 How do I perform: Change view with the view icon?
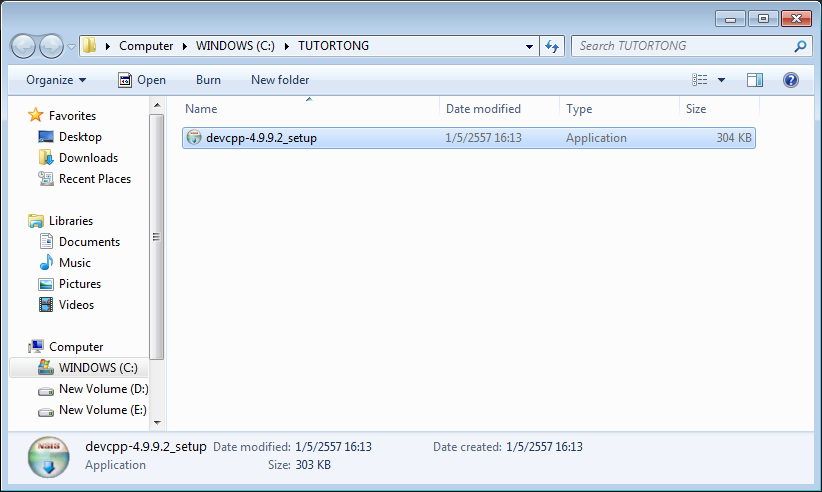click(x=699, y=80)
